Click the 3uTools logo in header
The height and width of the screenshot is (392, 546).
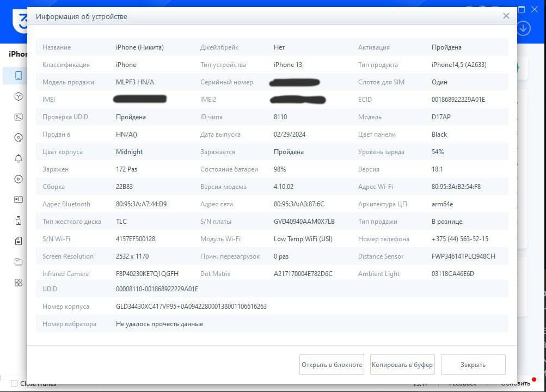[x=21, y=22]
